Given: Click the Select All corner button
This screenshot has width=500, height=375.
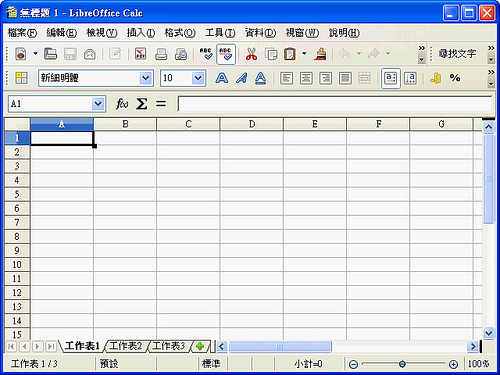Looking at the screenshot, I should [x=17, y=124].
